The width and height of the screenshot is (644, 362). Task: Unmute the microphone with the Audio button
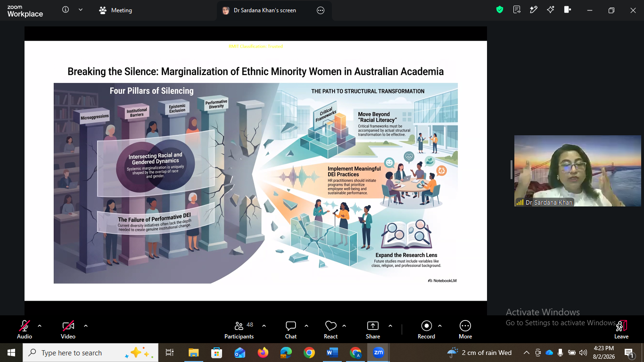(x=25, y=329)
